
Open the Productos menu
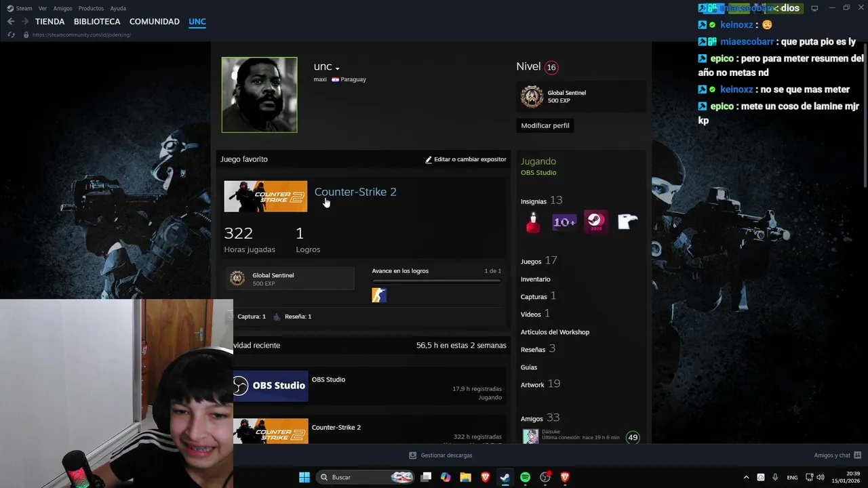click(91, 8)
